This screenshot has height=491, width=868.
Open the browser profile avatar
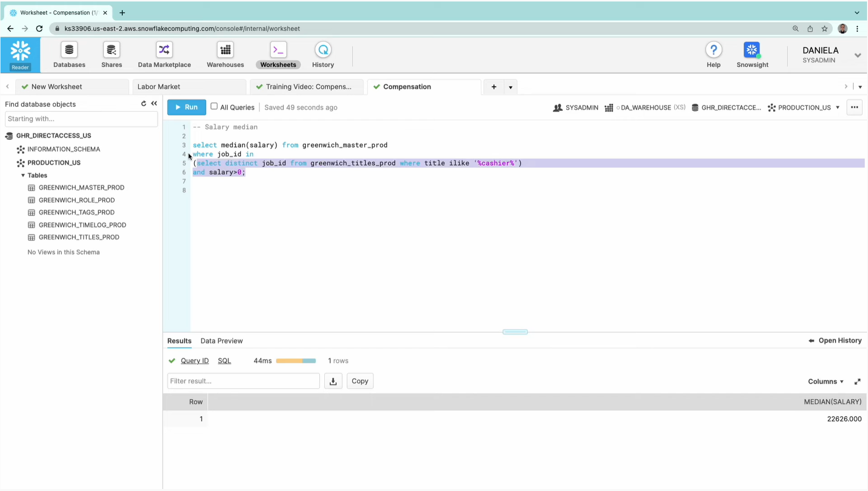point(843,28)
